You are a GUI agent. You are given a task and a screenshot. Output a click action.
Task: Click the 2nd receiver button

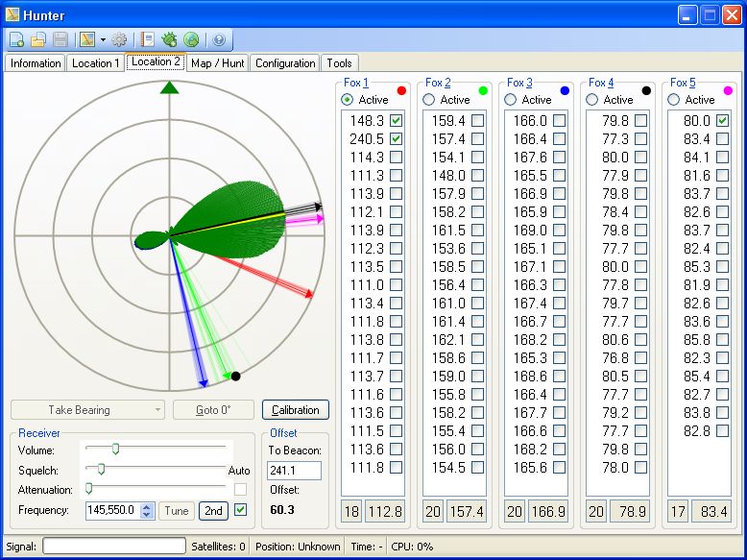pyautogui.click(x=213, y=511)
